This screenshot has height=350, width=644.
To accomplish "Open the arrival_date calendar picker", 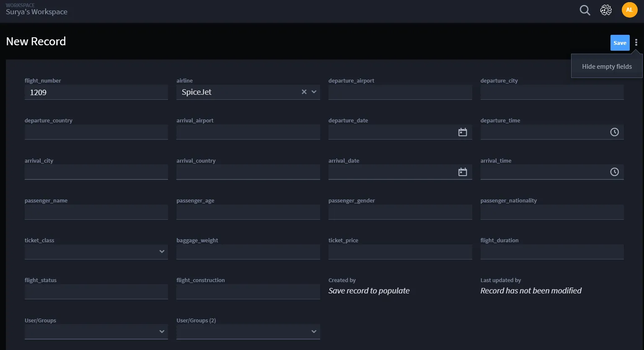I will coord(463,172).
